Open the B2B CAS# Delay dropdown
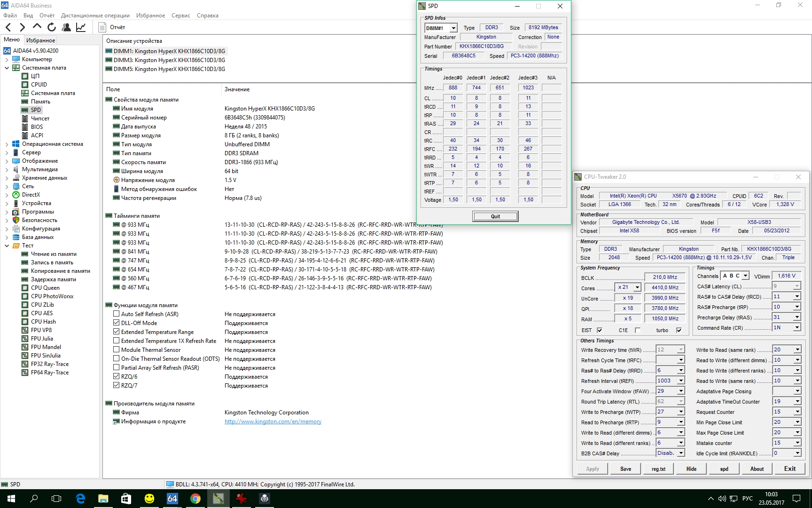The width and height of the screenshot is (812, 508). pos(680,453)
